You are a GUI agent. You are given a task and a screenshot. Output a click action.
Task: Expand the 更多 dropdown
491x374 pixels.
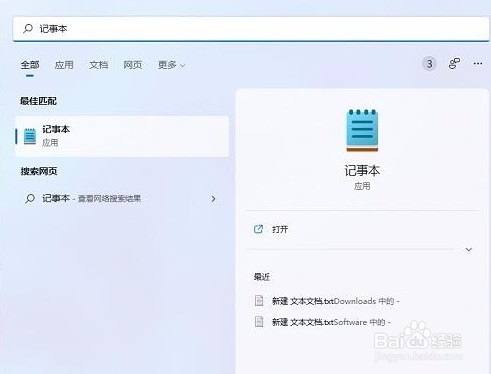tap(171, 65)
